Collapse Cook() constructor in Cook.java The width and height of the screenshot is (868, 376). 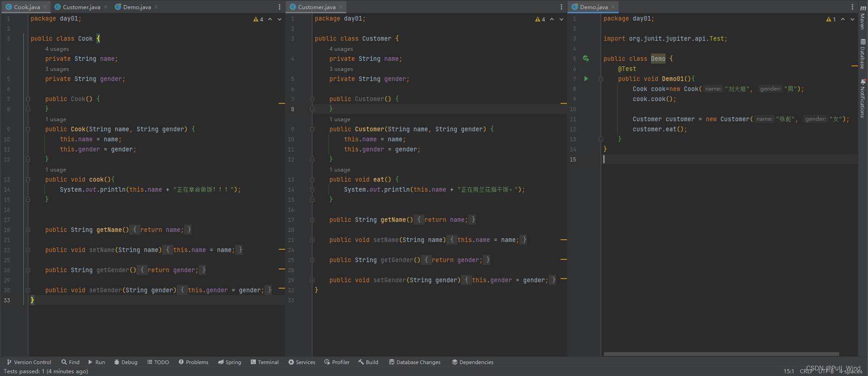click(x=28, y=99)
